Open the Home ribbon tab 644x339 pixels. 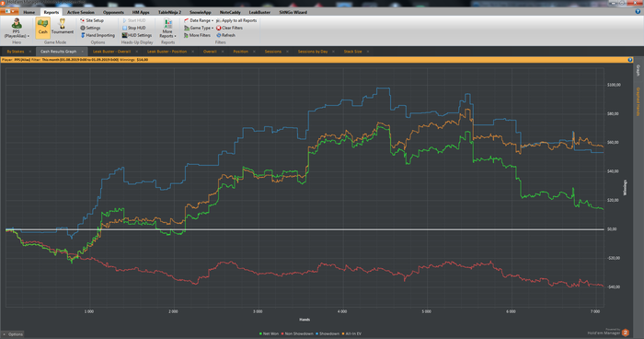point(29,12)
